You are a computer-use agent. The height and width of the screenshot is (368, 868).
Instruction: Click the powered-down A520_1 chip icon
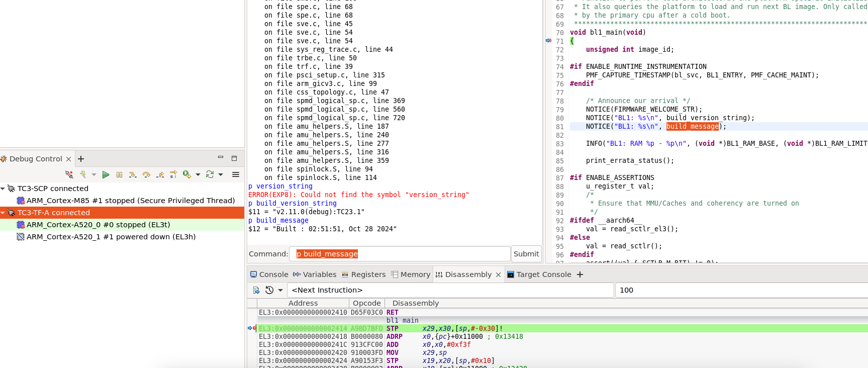pyautogui.click(x=21, y=237)
